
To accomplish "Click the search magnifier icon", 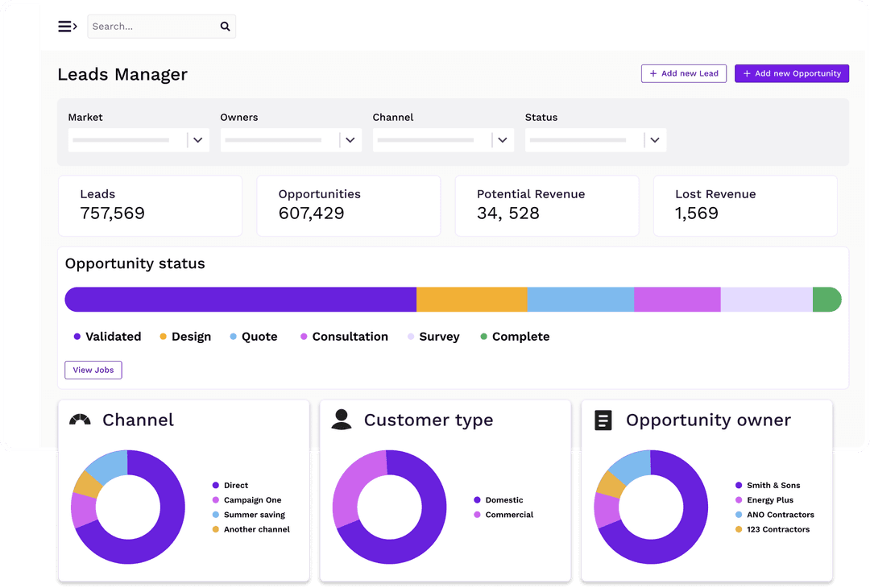I will point(225,27).
